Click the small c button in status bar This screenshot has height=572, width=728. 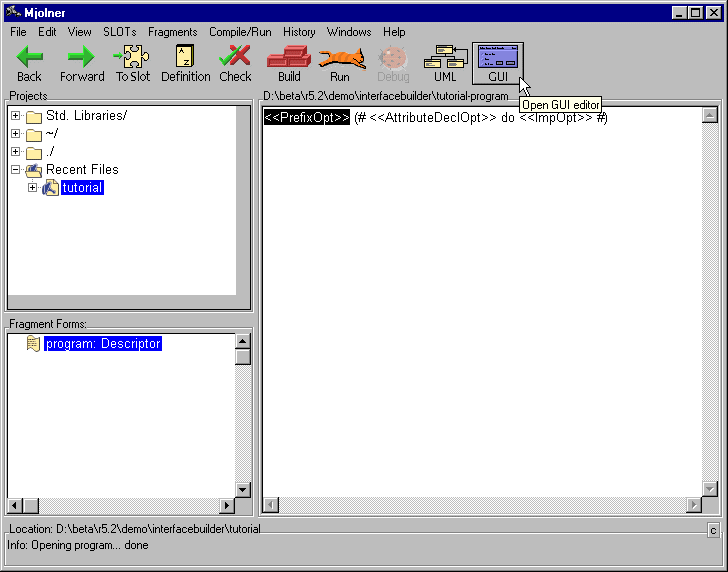[713, 530]
